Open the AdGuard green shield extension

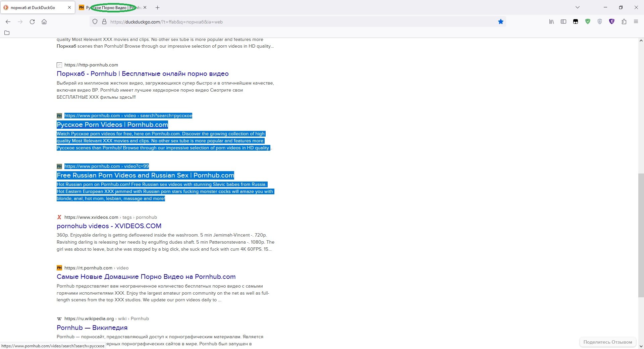(x=588, y=21)
